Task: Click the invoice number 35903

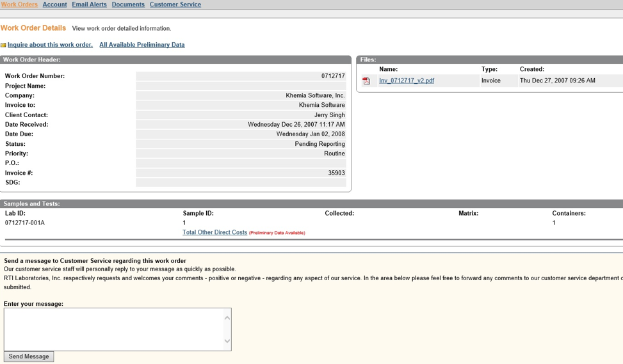Action: pyautogui.click(x=337, y=173)
